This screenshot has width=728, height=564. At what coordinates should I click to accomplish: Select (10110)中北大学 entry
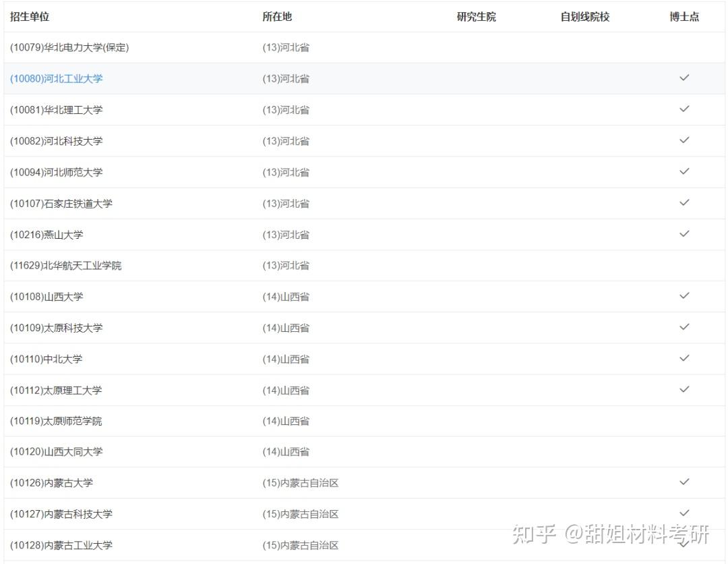tap(47, 359)
